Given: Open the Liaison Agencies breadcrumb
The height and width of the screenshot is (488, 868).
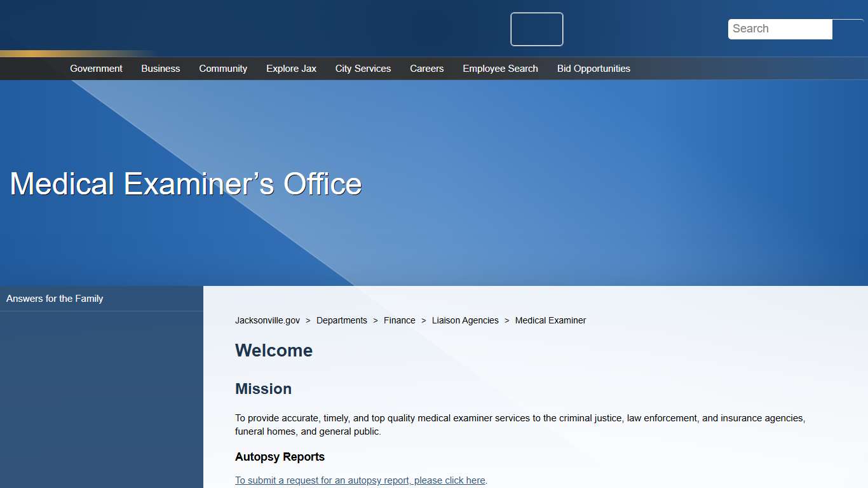Looking at the screenshot, I should pyautogui.click(x=465, y=320).
